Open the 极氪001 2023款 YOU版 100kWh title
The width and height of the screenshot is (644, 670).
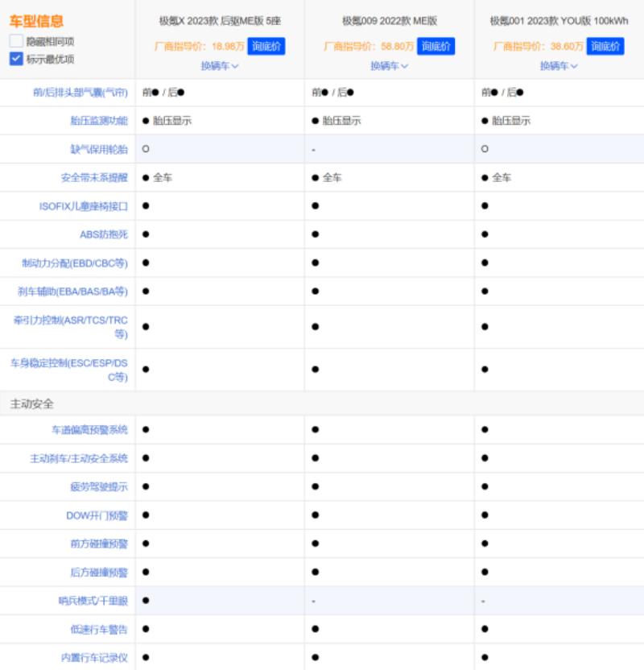point(559,21)
